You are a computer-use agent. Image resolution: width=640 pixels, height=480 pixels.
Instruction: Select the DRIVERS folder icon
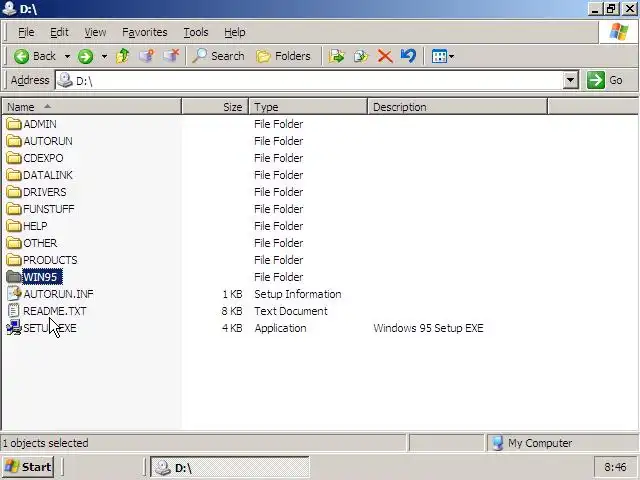click(14, 192)
